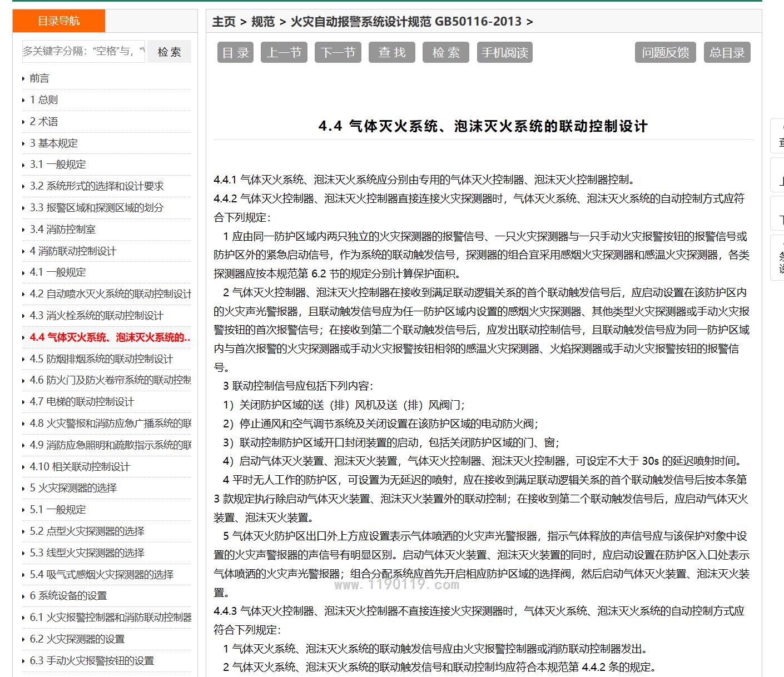Open the 火灾自动报警系统设计规范 GB50116-2013 breadcrumb
Image resolution: width=784 pixels, height=677 pixels.
[406, 22]
